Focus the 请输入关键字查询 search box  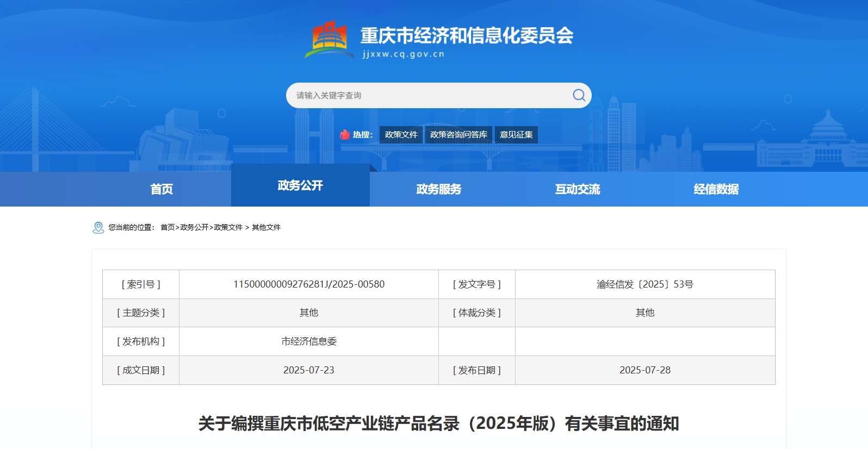tap(430, 96)
